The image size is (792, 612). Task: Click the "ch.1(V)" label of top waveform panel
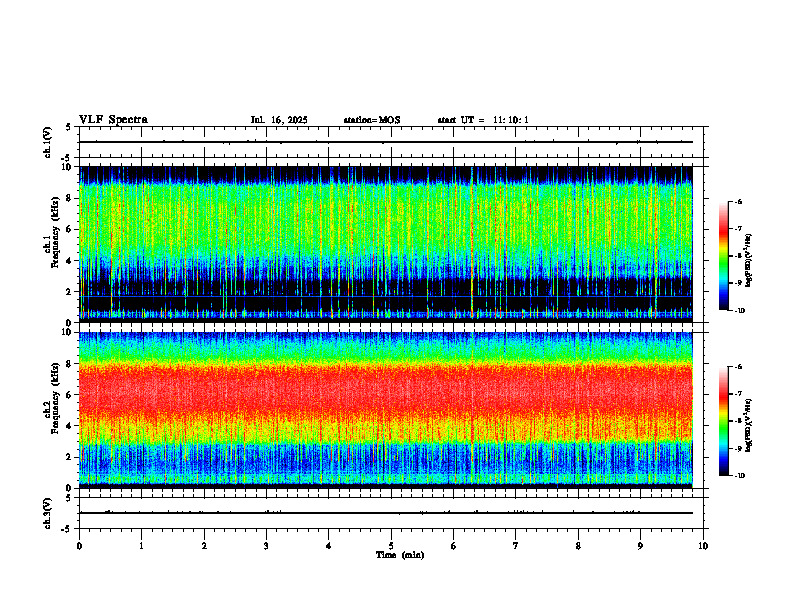pyautogui.click(x=47, y=142)
